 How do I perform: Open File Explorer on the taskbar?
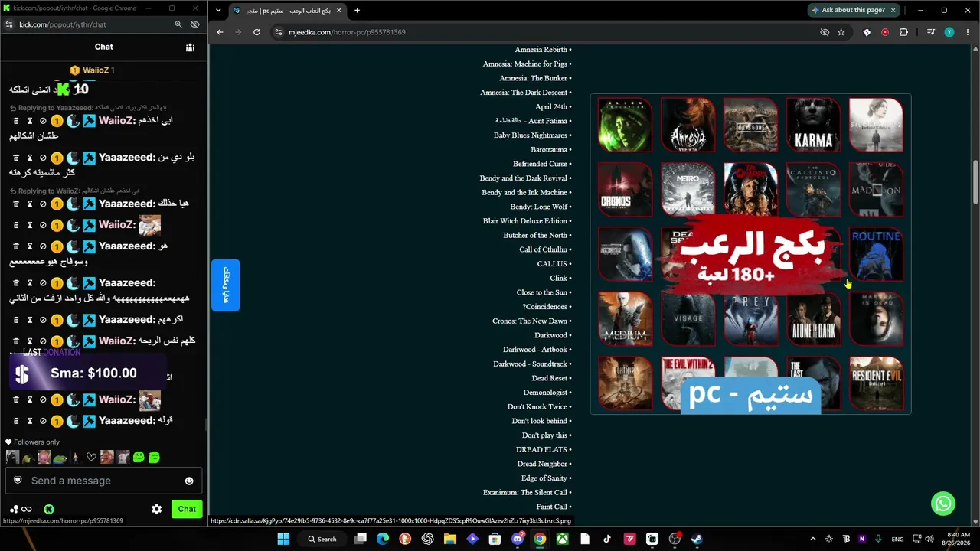449,539
